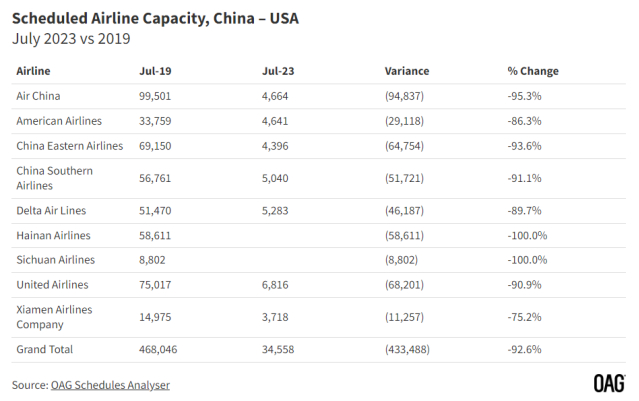The image size is (639, 401).
Task: Click the Jul-19 column header
Action: pos(153,71)
